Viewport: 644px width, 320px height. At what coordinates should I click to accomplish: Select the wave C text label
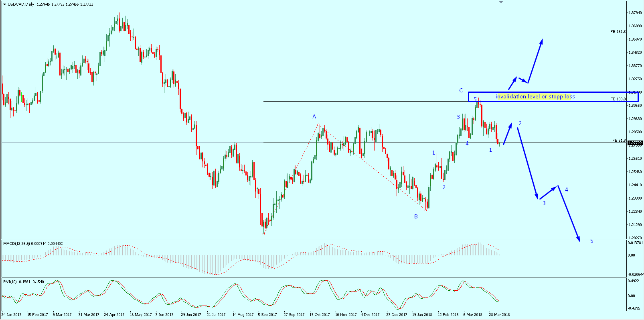[x=461, y=90]
